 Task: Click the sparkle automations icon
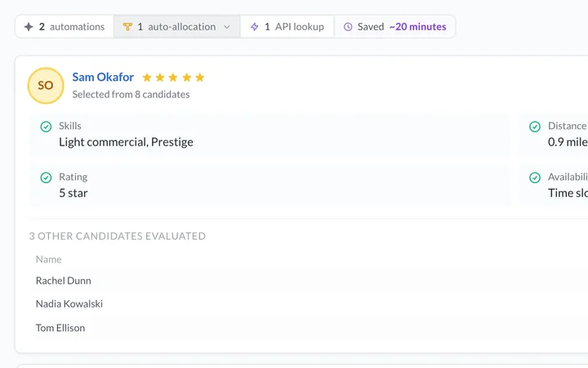(29, 27)
